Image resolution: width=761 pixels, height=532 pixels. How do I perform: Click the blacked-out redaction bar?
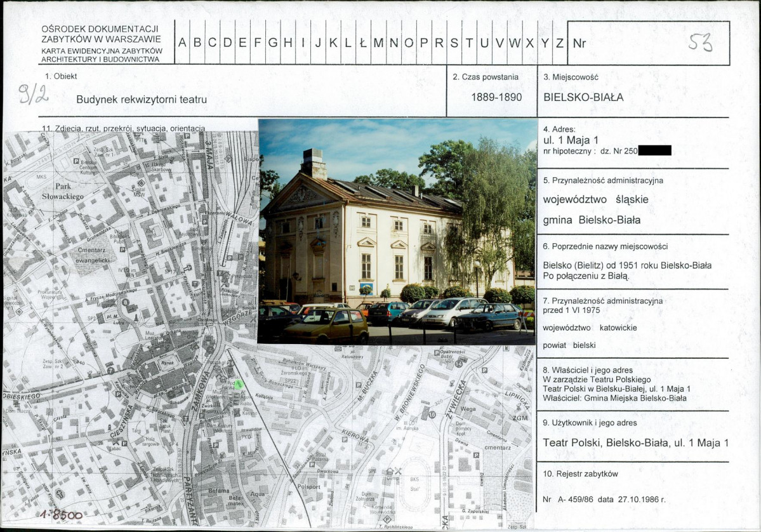pyautogui.click(x=655, y=150)
